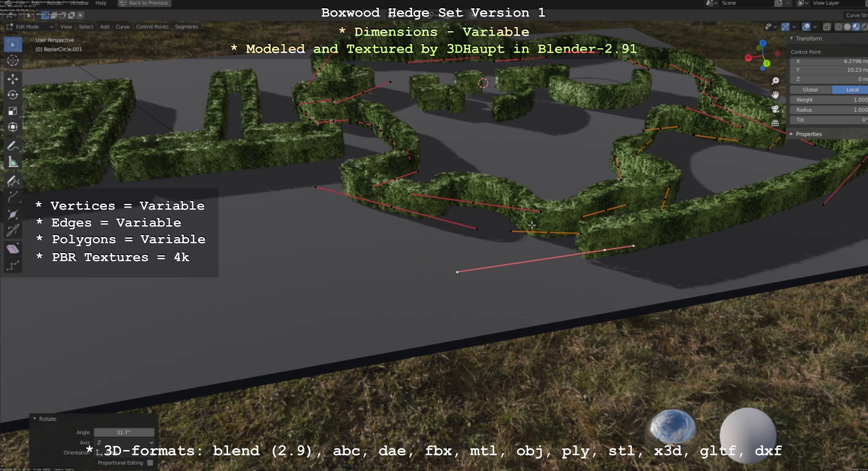Switch to Material Preview shading
The image size is (868, 471).
(856, 27)
